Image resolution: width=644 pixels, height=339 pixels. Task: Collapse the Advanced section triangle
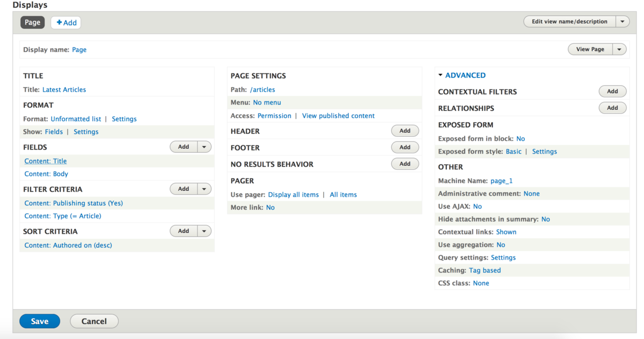click(441, 75)
